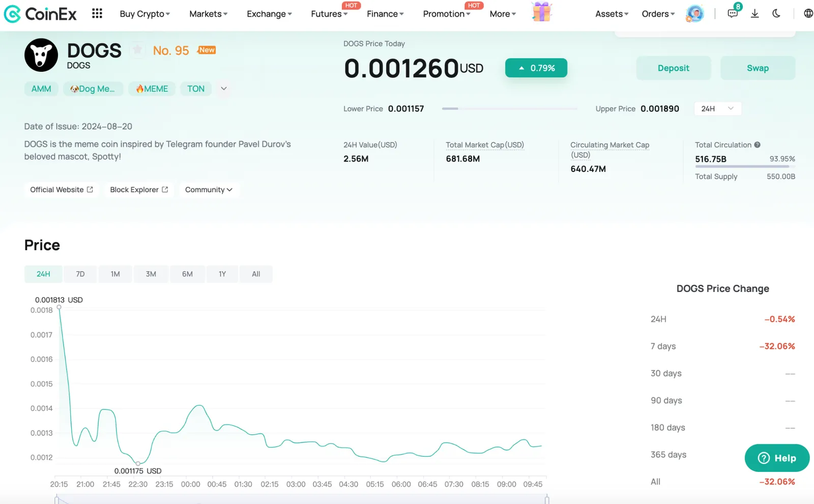Viewport: 814px width, 504px height.
Task: Open the language globe icon
Action: [x=808, y=13]
